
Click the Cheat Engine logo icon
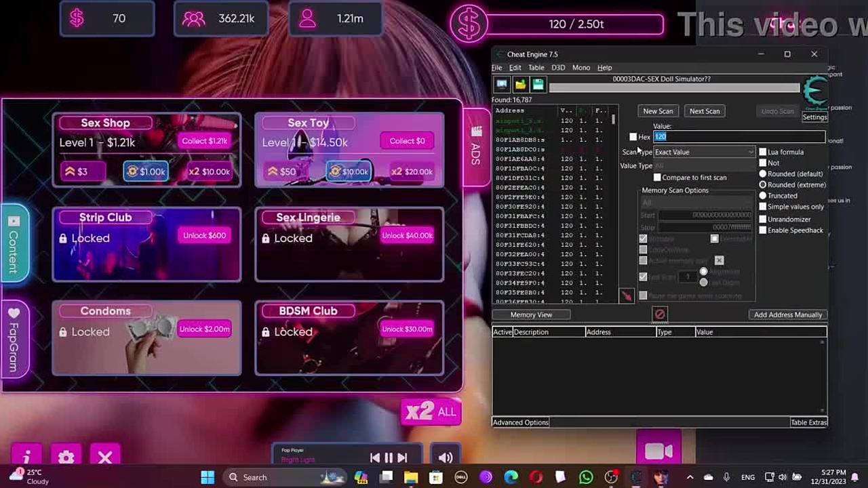pyautogui.click(x=814, y=92)
